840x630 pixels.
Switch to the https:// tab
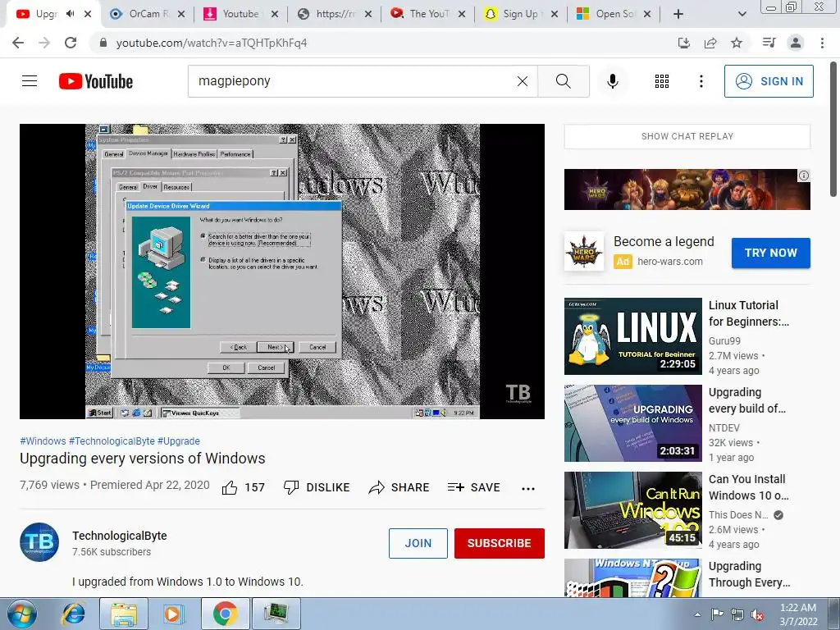pyautogui.click(x=333, y=14)
